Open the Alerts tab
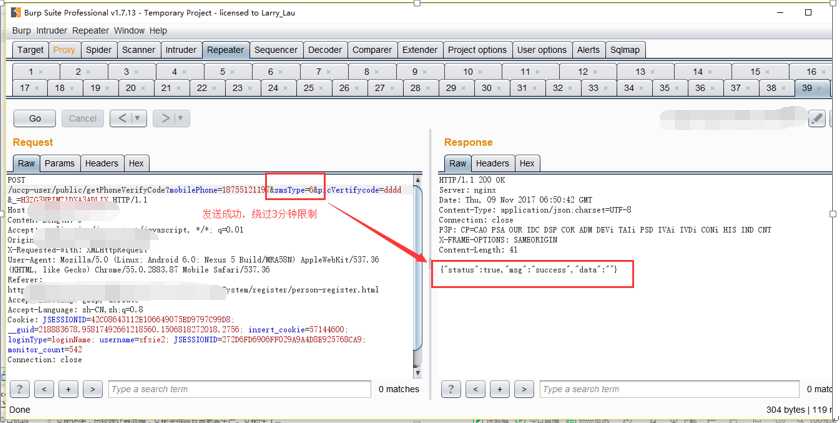This screenshot has width=840, height=423. [x=588, y=50]
